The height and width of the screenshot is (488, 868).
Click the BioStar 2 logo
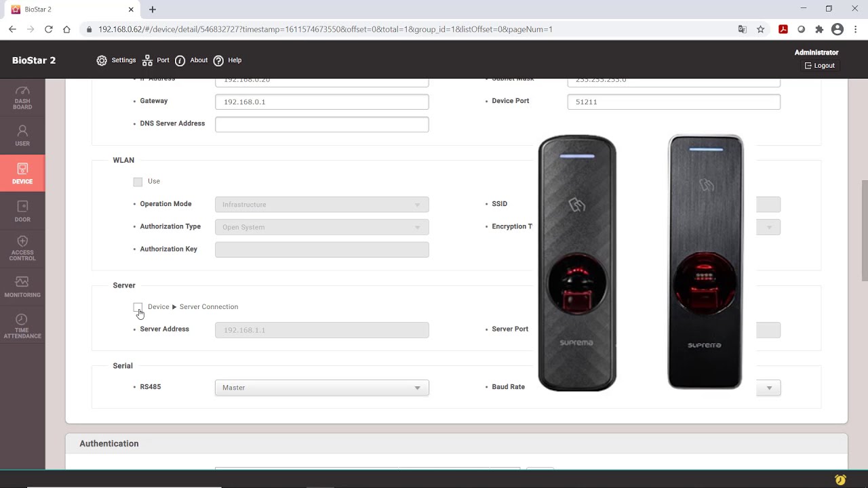[34, 60]
